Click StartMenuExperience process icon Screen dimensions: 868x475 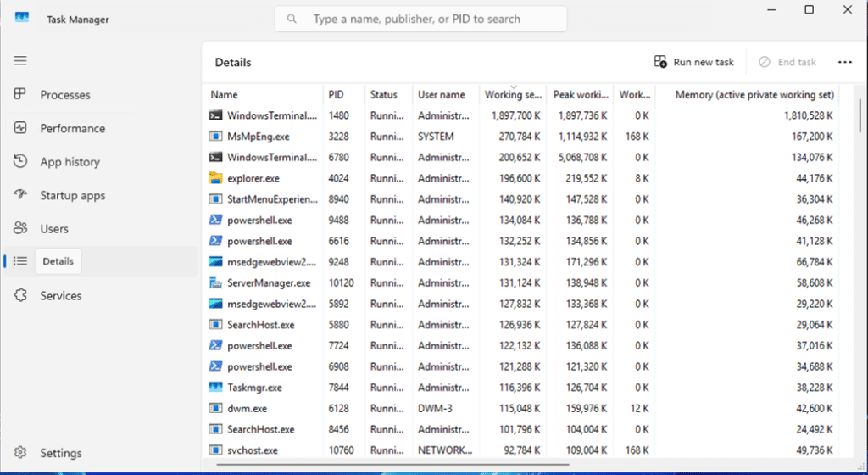(x=215, y=198)
